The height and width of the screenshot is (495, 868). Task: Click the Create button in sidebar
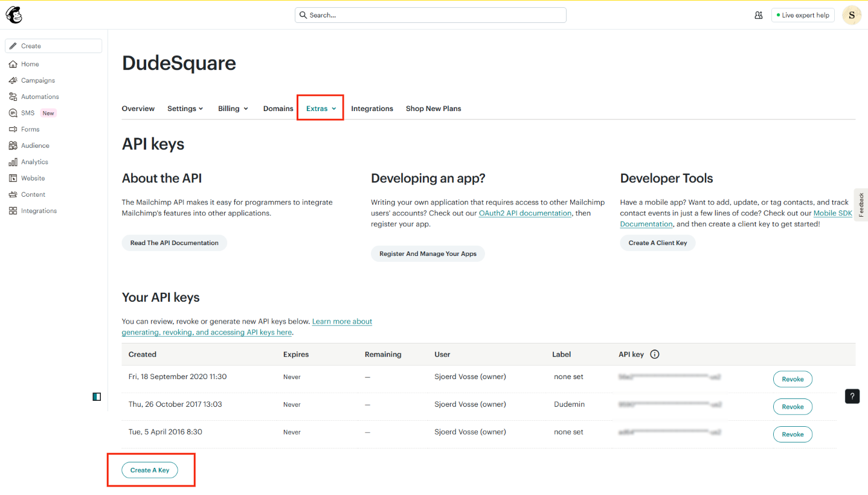pos(53,46)
